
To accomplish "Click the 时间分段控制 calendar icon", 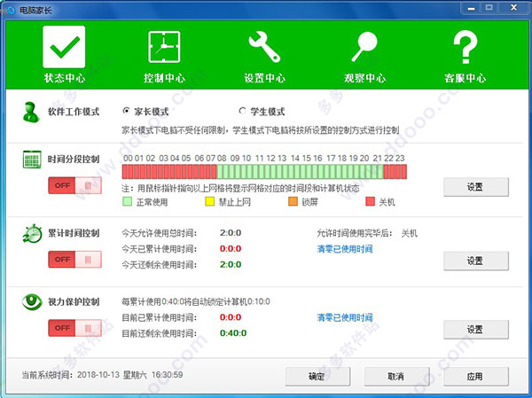I will [32, 160].
